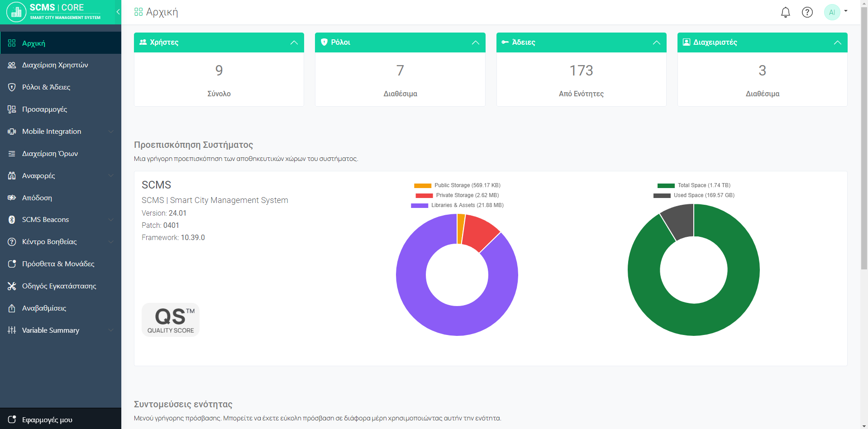The width and height of the screenshot is (868, 429).
Task: Click the Αρχική breadcrumb title
Action: click(x=162, y=12)
